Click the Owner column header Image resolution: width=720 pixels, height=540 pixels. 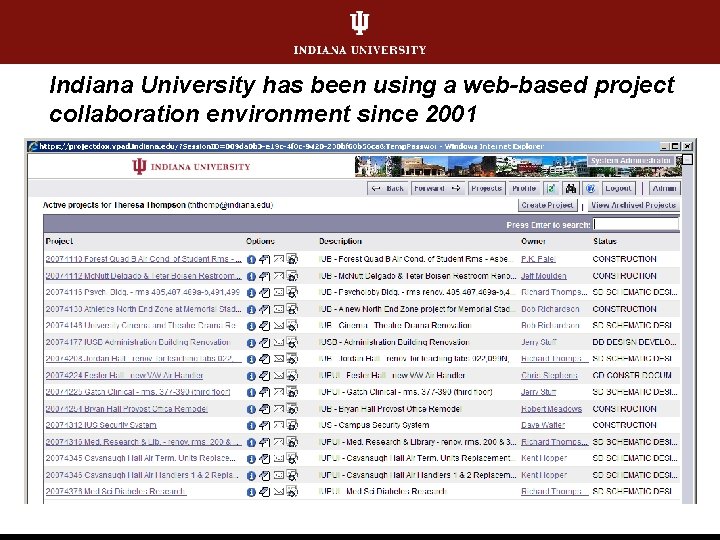point(533,241)
